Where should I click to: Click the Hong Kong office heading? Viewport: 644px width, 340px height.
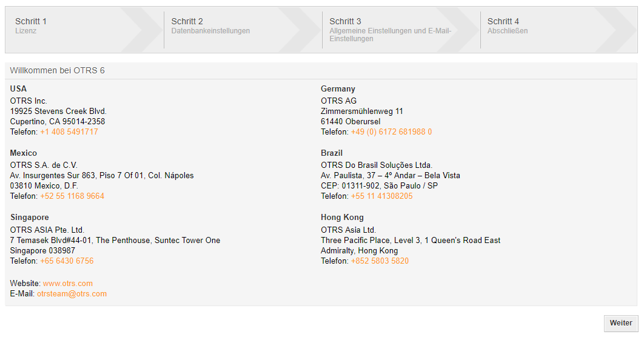(342, 218)
